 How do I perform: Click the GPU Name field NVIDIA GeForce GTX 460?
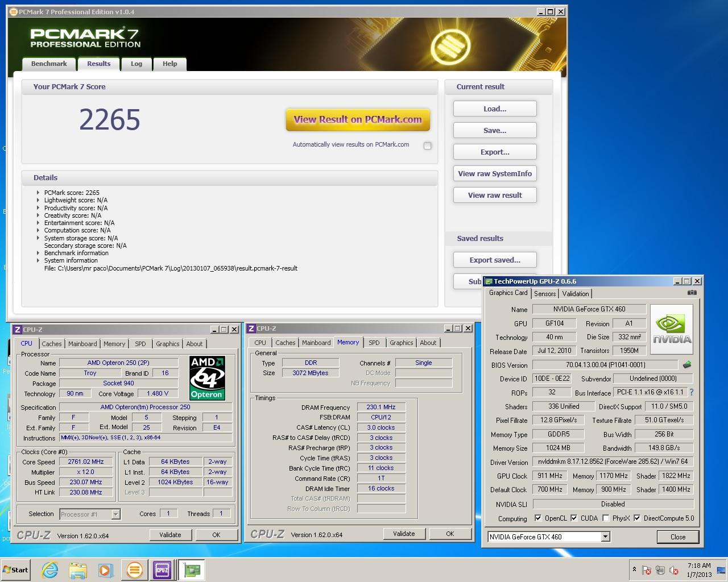[589, 309]
